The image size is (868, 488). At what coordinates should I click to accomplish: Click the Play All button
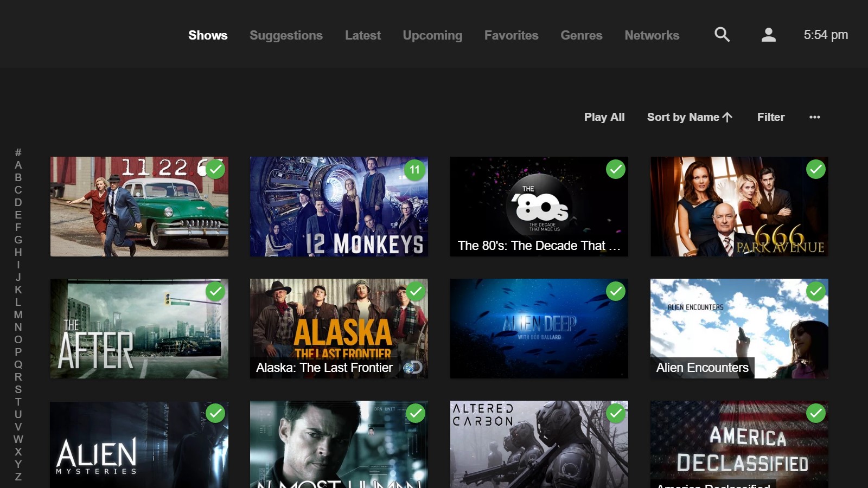(604, 117)
